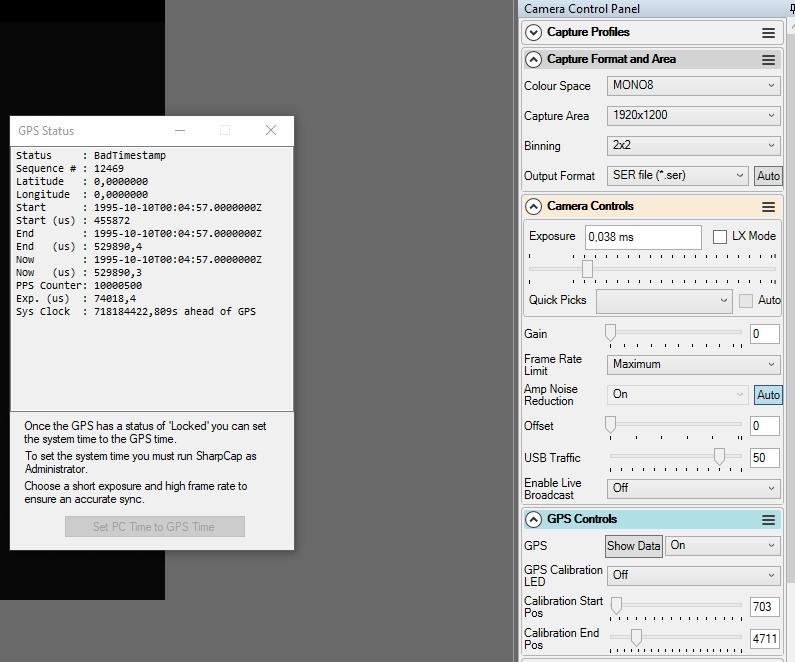Click Status BadTimestamp line in GPS Status
Viewport: 795px width, 662px height.
coord(91,155)
